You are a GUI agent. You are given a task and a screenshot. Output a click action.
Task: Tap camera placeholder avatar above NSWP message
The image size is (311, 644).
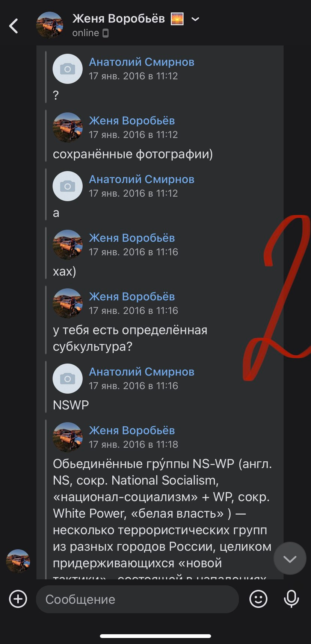point(68,379)
